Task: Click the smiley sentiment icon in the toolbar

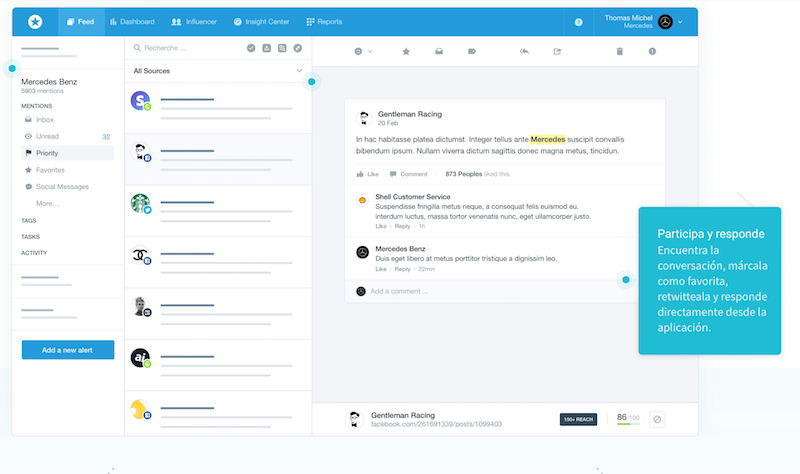Action: coord(358,51)
